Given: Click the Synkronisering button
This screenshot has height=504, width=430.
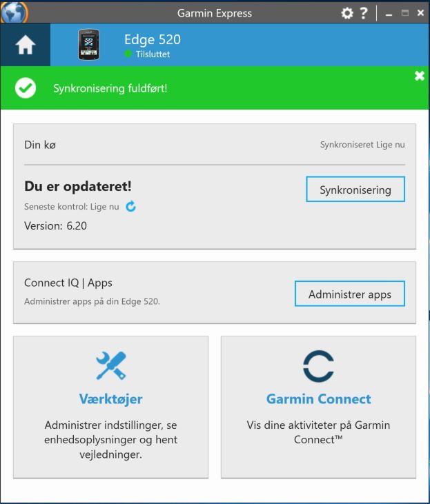Looking at the screenshot, I should [355, 190].
